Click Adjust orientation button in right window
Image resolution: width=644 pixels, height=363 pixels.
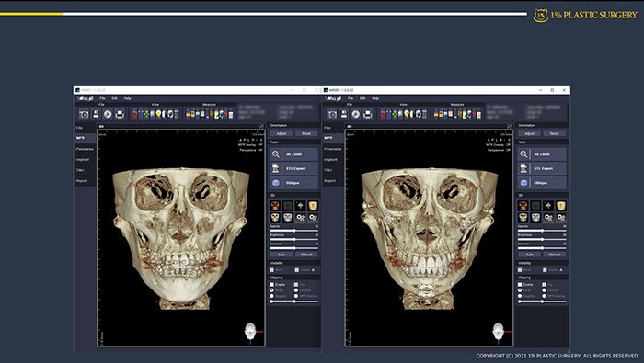click(529, 134)
